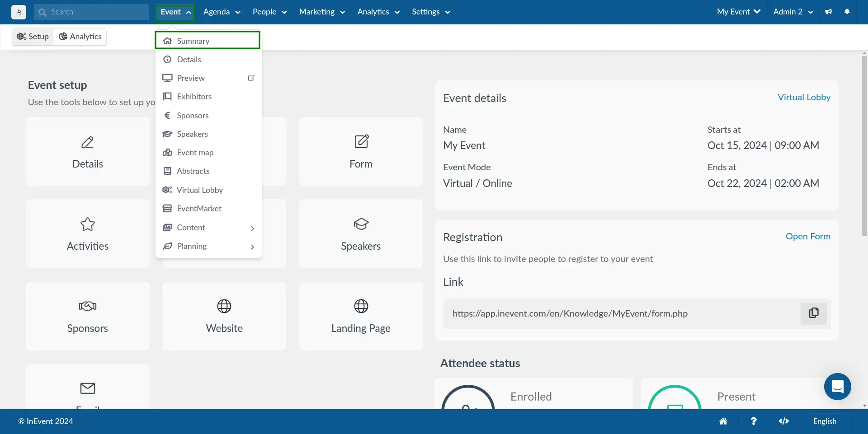
Task: Open the Form setup card
Action: point(361,152)
